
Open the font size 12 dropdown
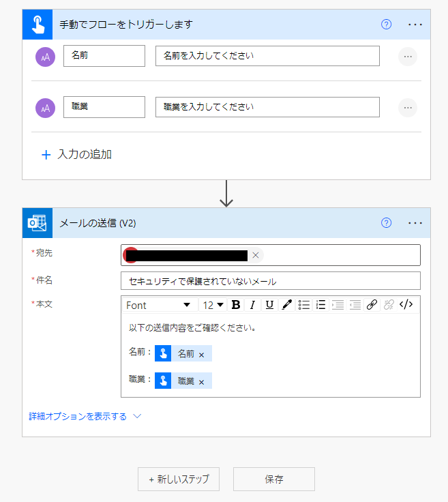point(213,305)
